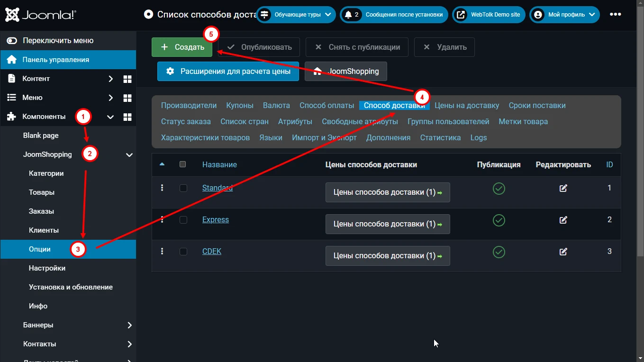Screen dimensions: 644x362
Task: Tick the CDEK row checkbox
Action: click(x=183, y=252)
